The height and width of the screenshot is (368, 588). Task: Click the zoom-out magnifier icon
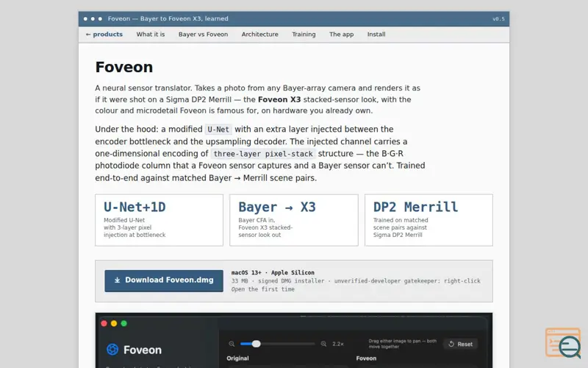click(232, 344)
